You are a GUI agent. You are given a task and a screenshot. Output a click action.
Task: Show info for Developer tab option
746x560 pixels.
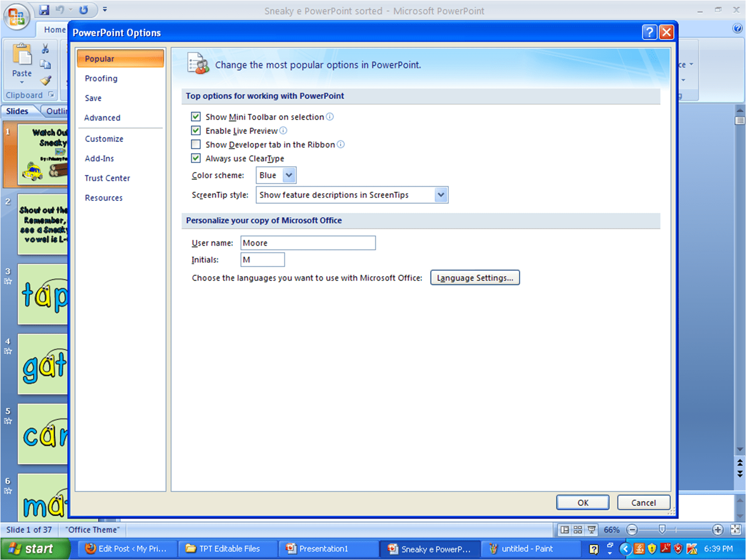click(341, 144)
